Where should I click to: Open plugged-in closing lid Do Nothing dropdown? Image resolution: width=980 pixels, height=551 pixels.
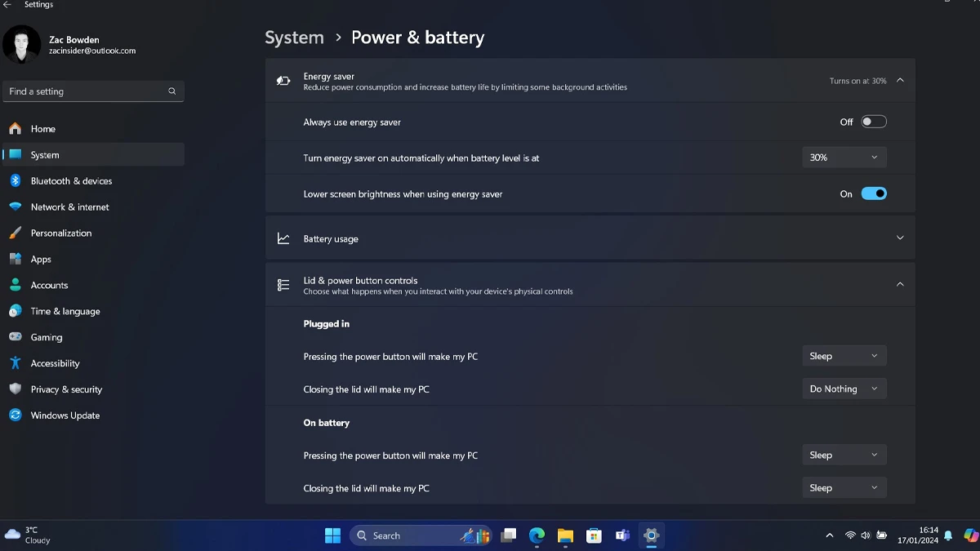pos(844,389)
